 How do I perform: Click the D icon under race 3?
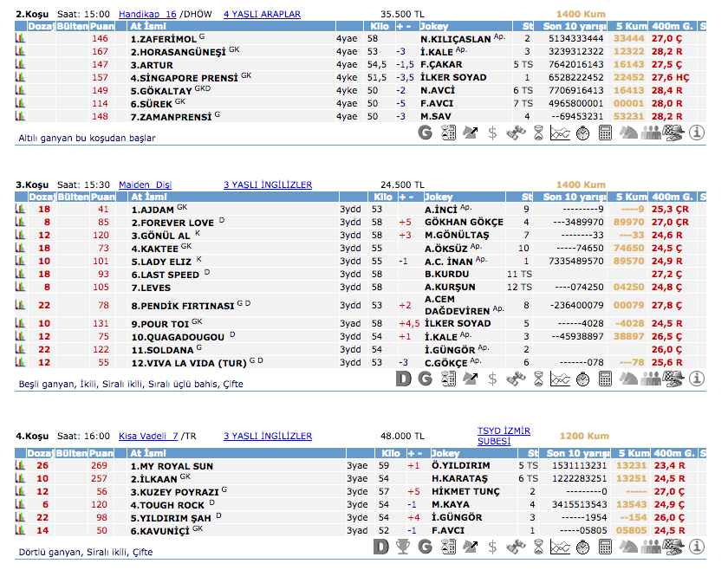(x=402, y=379)
